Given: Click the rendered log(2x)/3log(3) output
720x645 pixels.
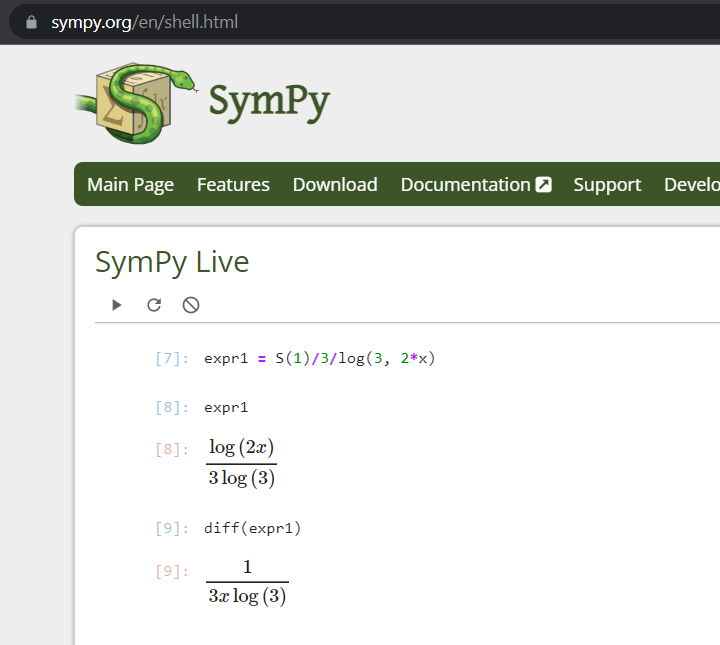Looking at the screenshot, I should pyautogui.click(x=241, y=462).
